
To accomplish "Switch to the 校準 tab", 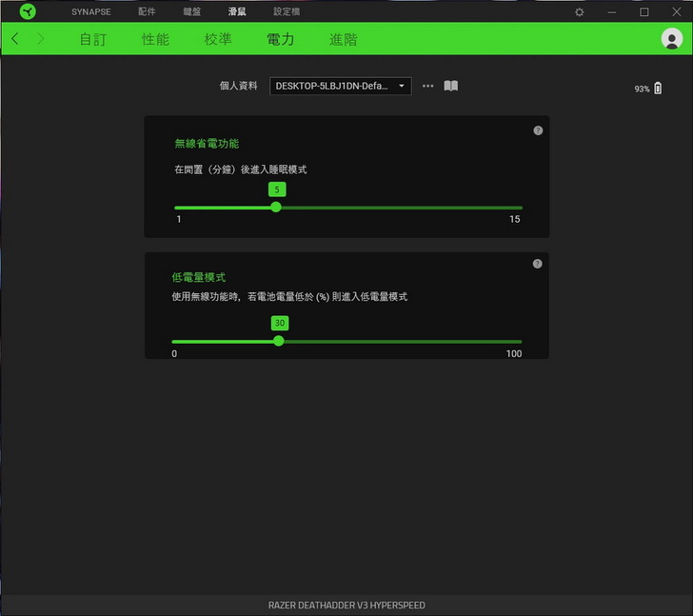I will tap(218, 39).
